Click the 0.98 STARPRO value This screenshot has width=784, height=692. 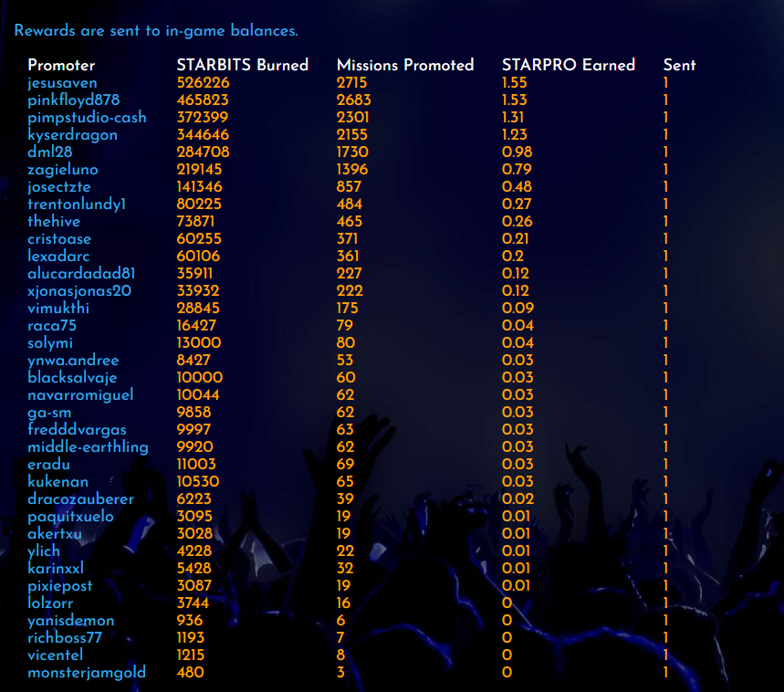pos(517,152)
